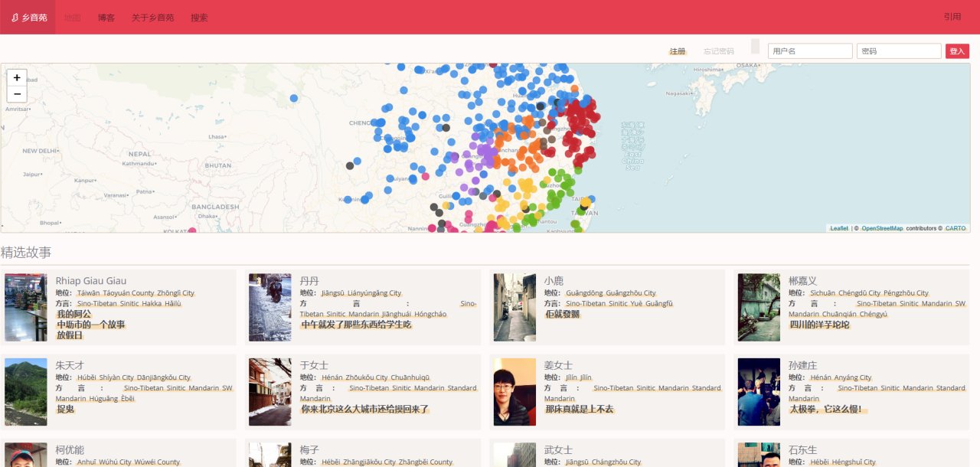Open the story 中午就发了那些东西给学生吃
Screen dimensions: 980x467
tap(356, 325)
